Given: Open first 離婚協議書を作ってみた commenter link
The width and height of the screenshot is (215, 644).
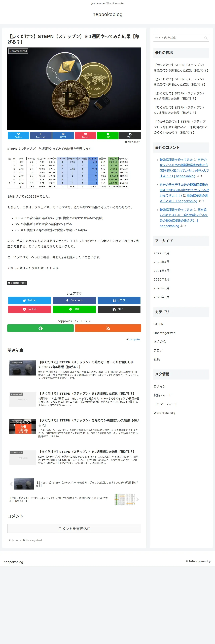Looking at the screenshot, I should pos(176,160).
